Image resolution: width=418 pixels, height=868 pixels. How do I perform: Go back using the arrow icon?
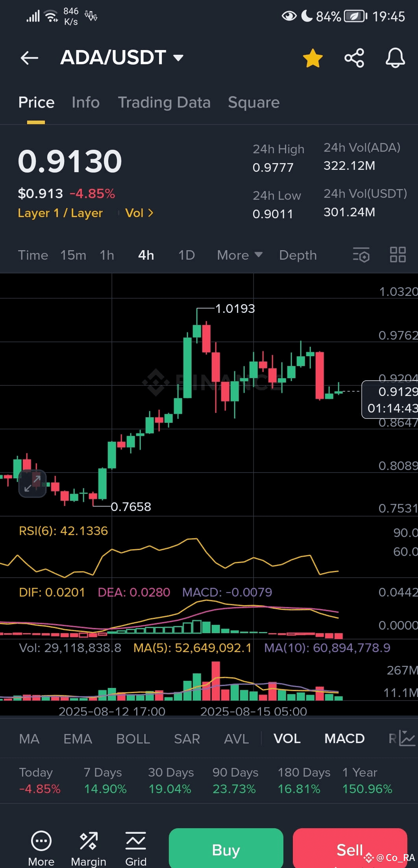pyautogui.click(x=30, y=58)
